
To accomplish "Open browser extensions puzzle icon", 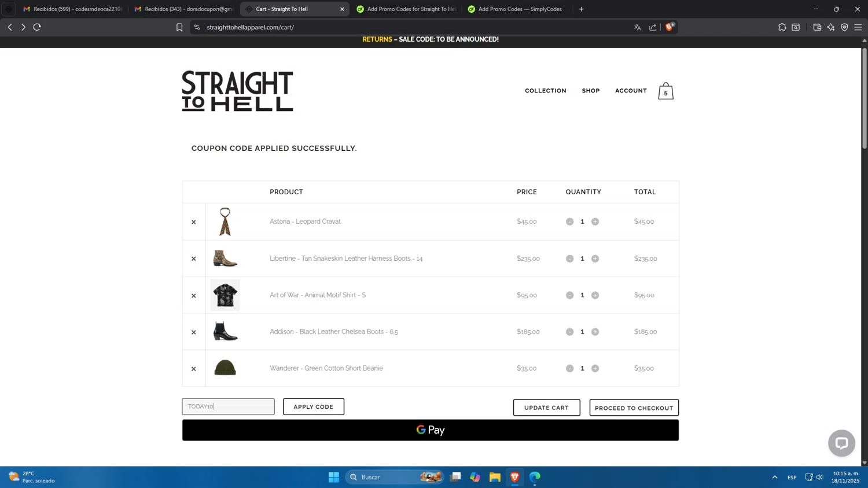I will coord(782,27).
